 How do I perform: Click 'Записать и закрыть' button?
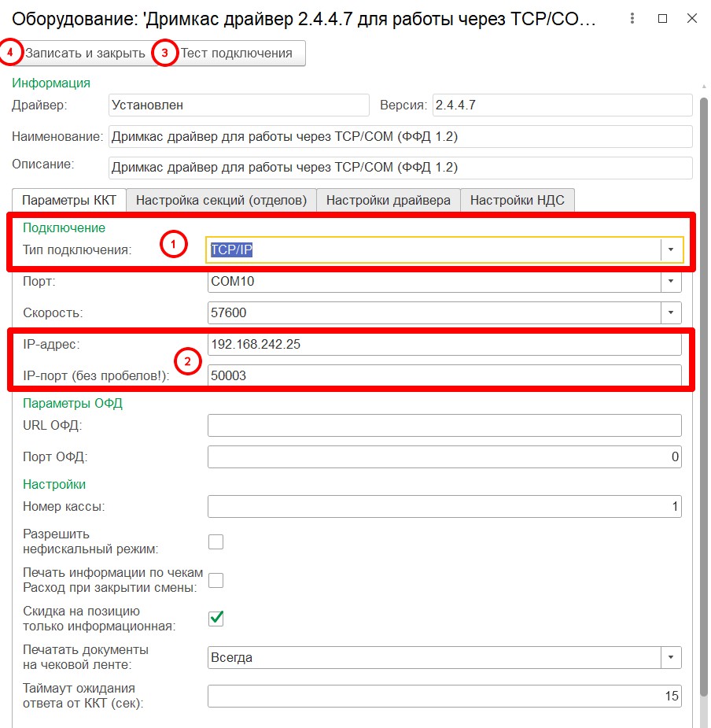84,54
